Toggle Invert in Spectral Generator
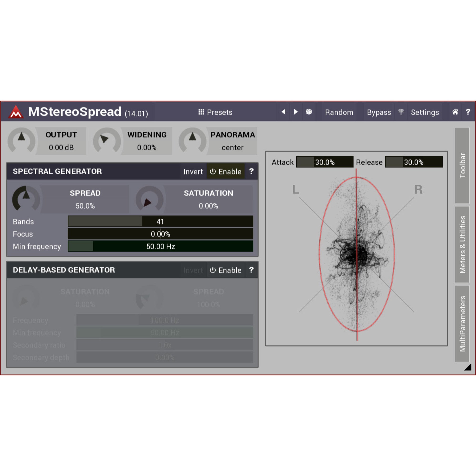 click(193, 171)
